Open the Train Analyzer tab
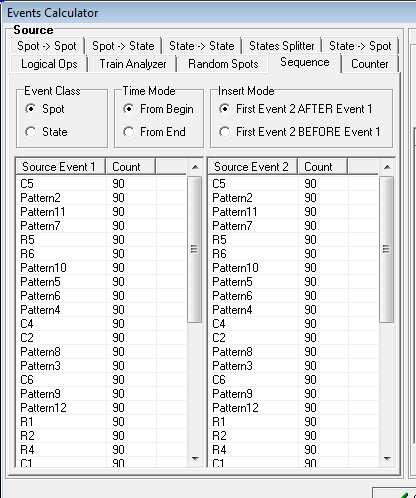416x498 pixels. pos(133,64)
